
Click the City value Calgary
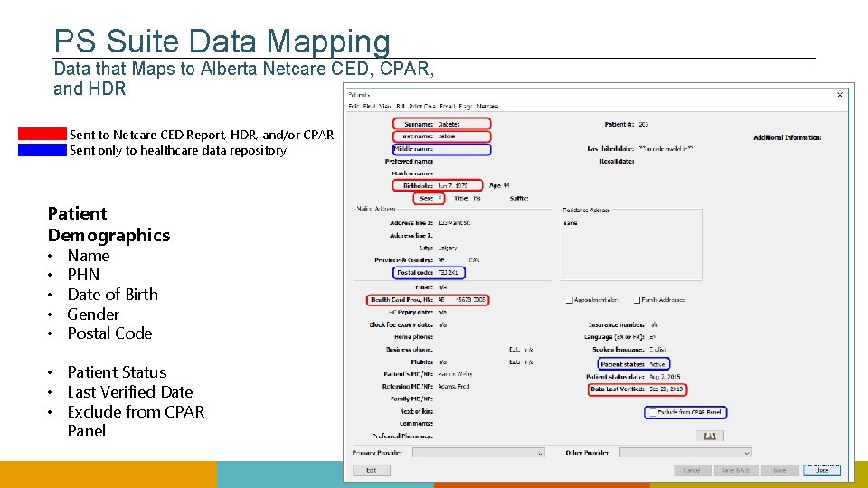448,248
